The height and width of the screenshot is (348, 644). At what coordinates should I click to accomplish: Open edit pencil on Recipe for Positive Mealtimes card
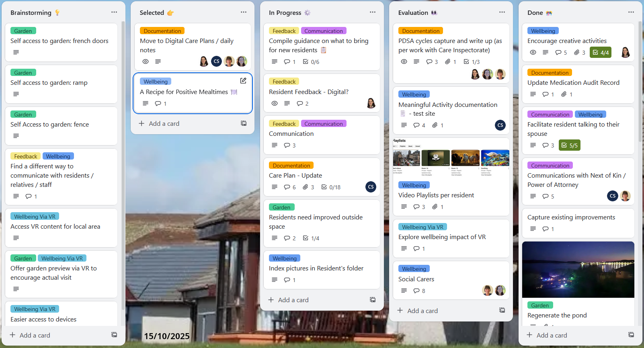[x=243, y=81]
